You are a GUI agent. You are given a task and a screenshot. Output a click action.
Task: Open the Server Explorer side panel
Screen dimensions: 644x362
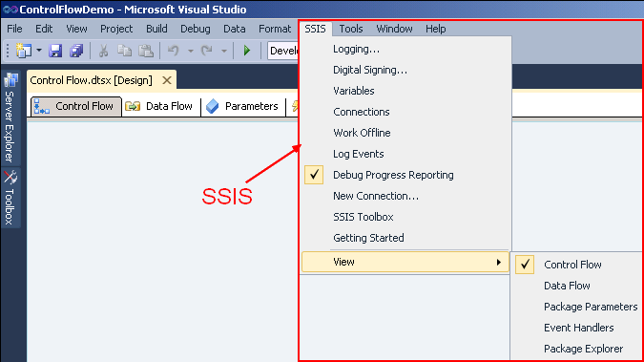click(x=10, y=117)
